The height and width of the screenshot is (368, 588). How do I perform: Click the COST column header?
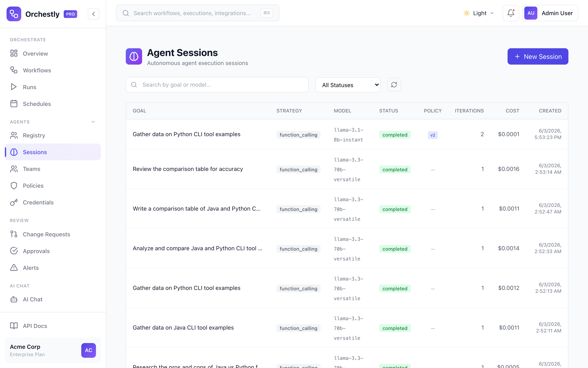[x=512, y=111]
